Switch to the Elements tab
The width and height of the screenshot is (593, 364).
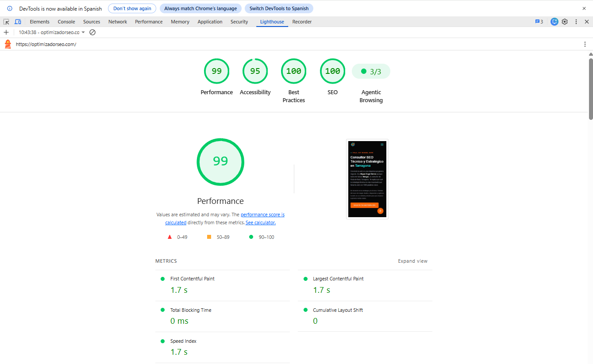click(40, 22)
